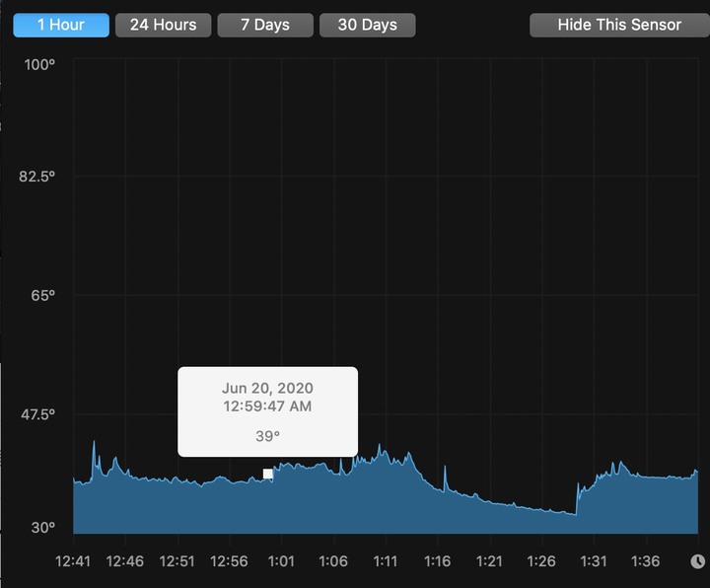
Task: Click the Jun 20, 2020 tooltip date
Action: (x=267, y=388)
